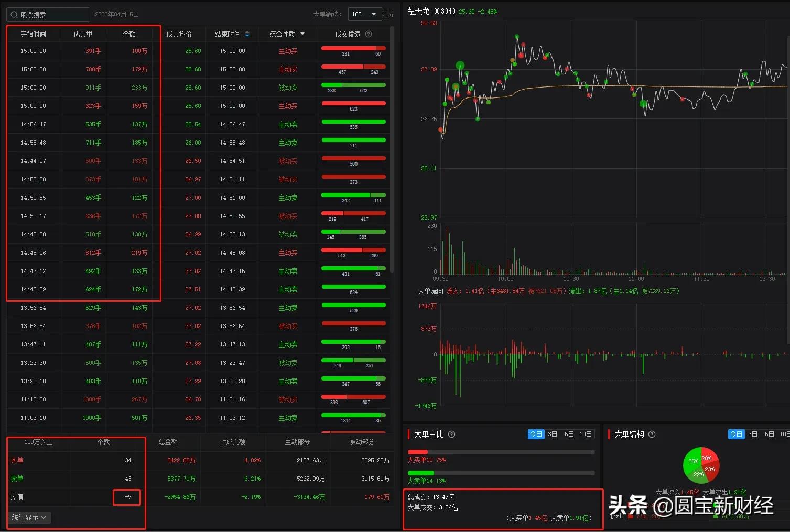
Task: Sort by the 开始时间 column header
Action: (x=34, y=34)
